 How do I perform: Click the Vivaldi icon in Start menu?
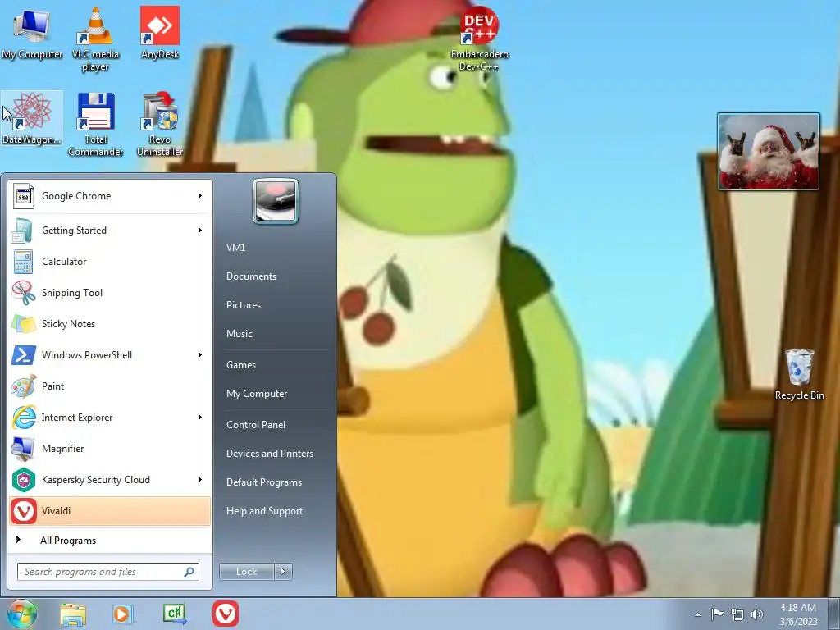[24, 511]
